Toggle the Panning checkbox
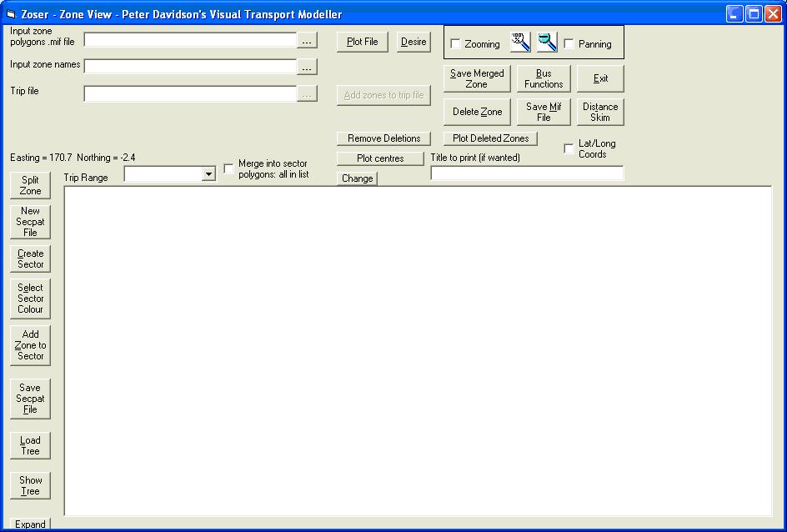This screenshot has width=787, height=532. point(569,44)
